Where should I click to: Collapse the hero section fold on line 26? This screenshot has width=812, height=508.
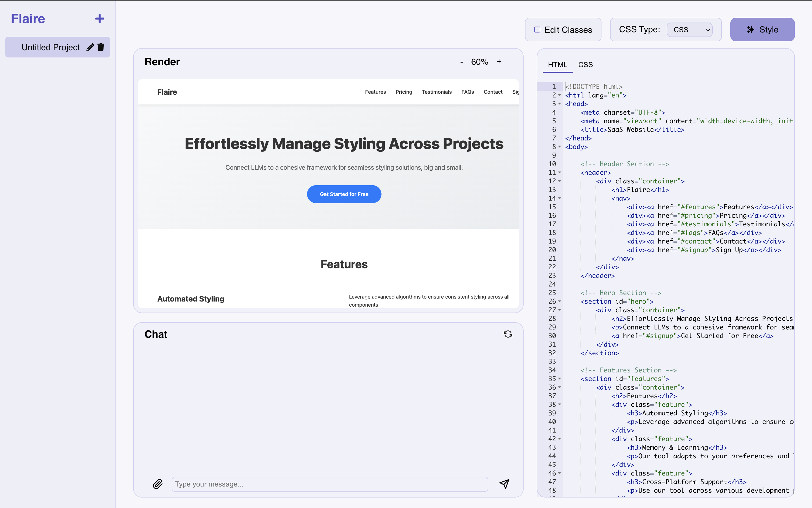click(x=560, y=301)
